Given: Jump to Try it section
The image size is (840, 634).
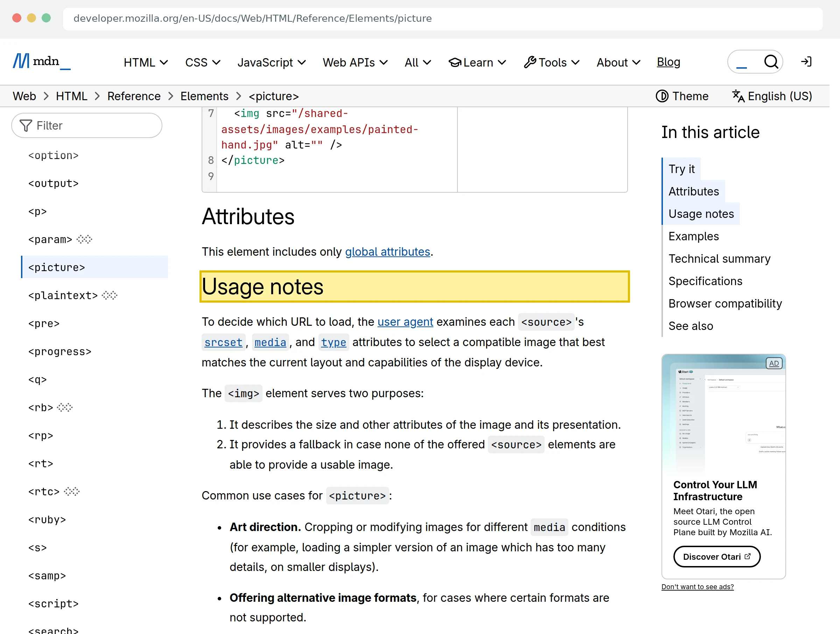Looking at the screenshot, I should (681, 169).
